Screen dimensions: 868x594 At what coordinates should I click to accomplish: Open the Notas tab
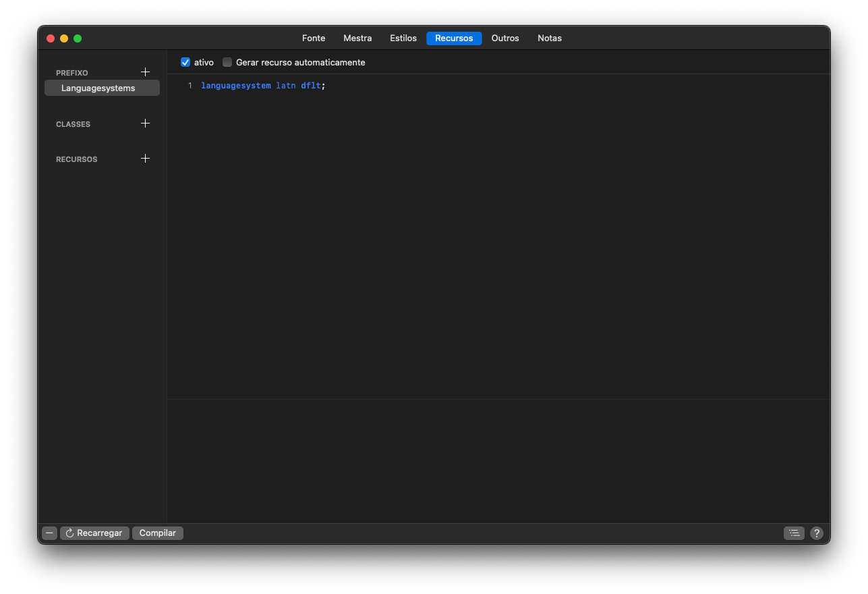pos(550,38)
